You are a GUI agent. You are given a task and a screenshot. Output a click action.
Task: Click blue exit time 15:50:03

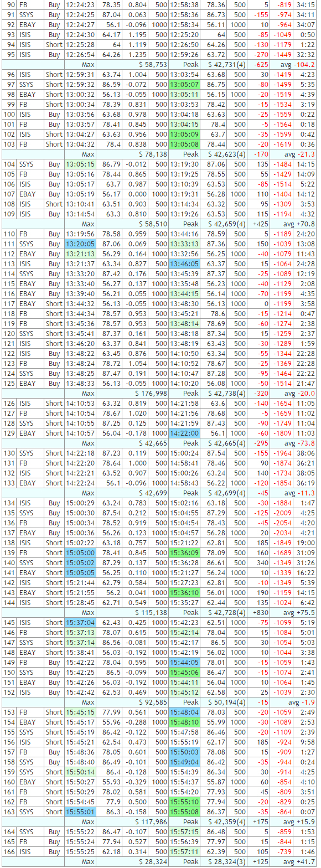click(184, 752)
